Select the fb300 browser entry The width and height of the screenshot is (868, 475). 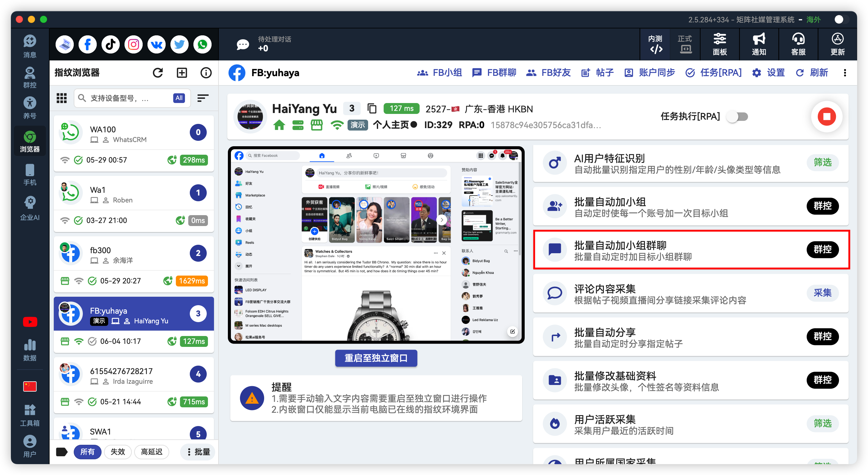[134, 265]
